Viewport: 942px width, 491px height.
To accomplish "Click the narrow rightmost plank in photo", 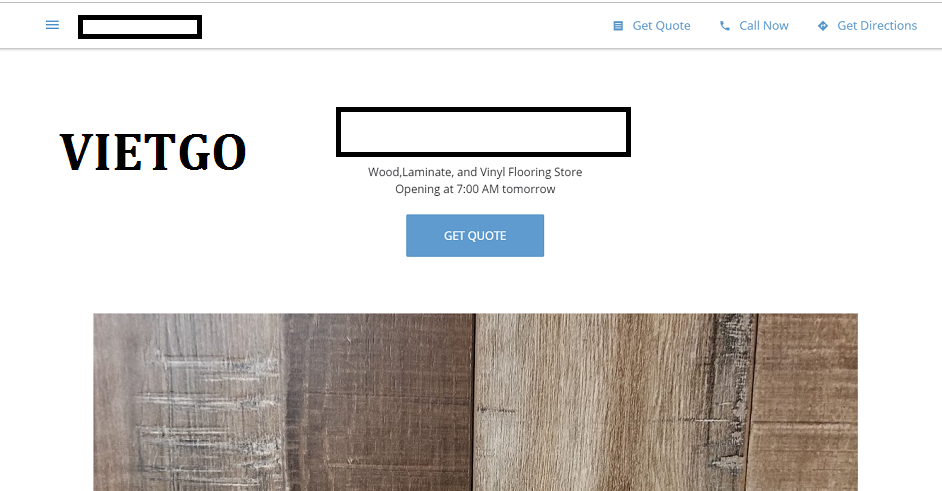I will [805, 402].
